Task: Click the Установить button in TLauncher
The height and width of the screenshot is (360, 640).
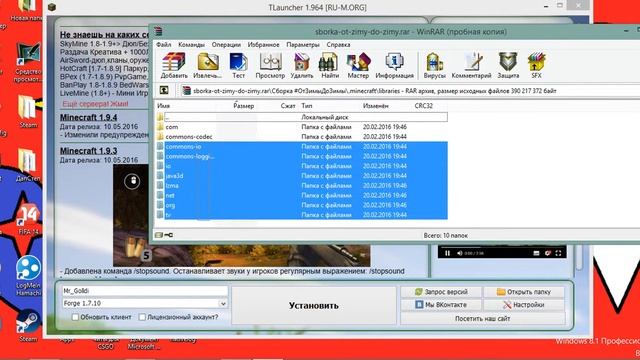Action: (313, 305)
